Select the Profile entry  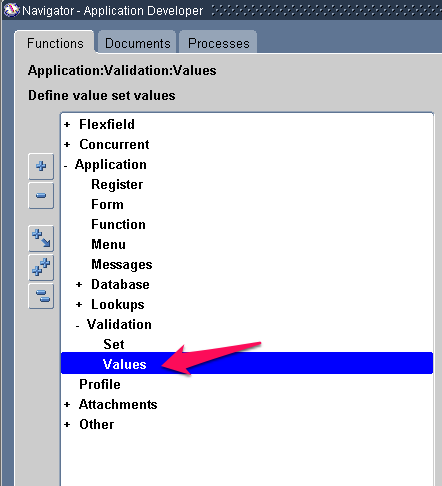point(100,384)
